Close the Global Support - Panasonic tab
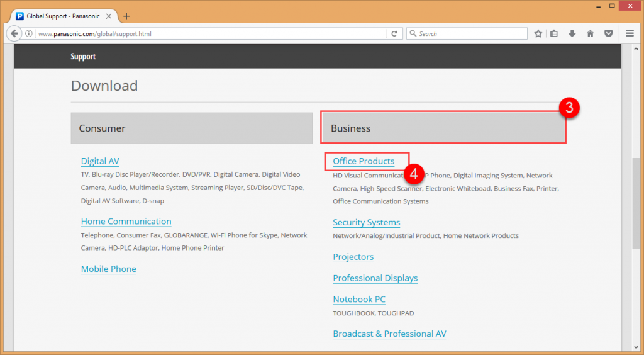 pos(109,16)
